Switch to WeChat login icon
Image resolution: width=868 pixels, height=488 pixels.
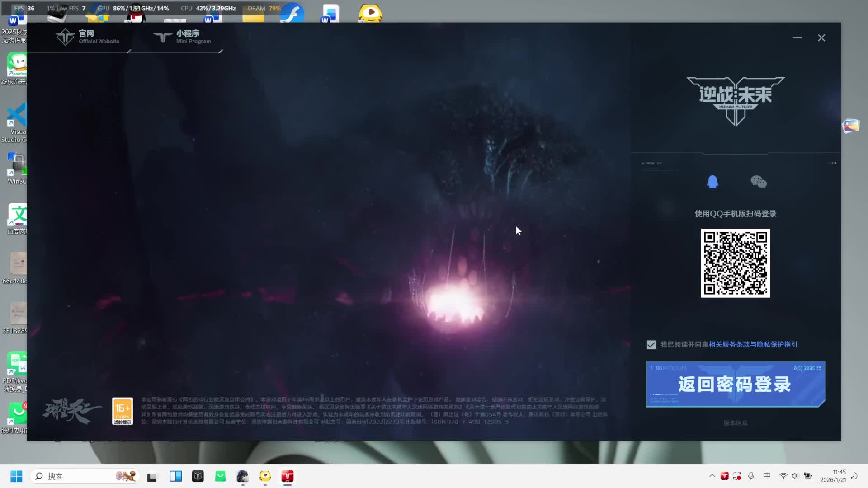(x=759, y=182)
